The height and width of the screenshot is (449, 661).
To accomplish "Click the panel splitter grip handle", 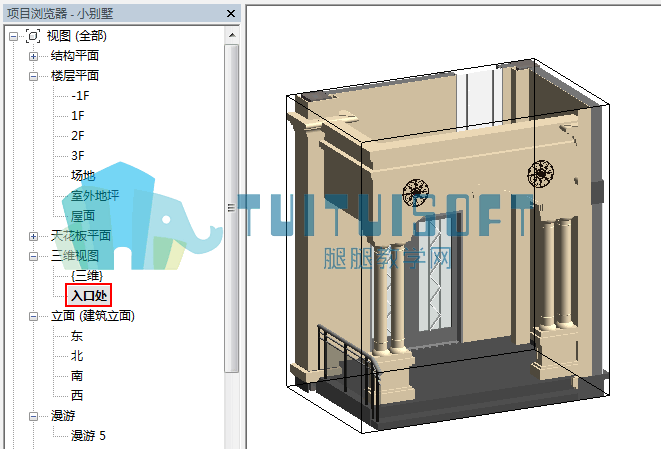I will 231,208.
